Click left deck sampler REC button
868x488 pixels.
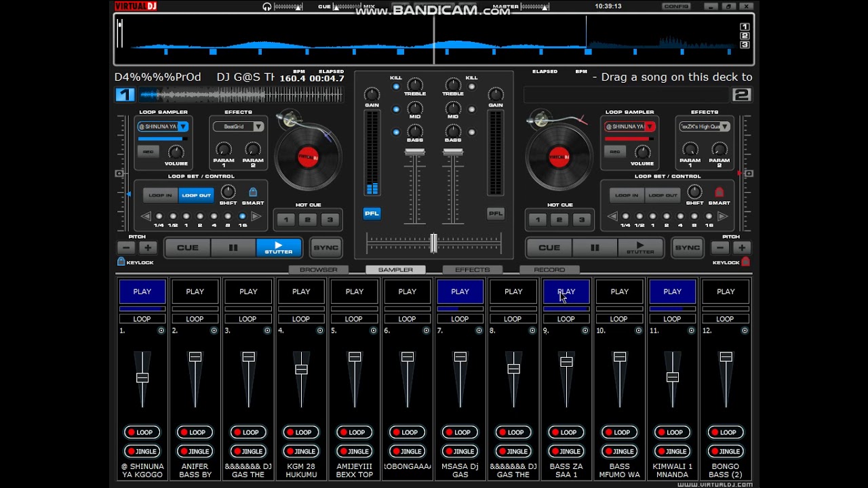pyautogui.click(x=148, y=152)
